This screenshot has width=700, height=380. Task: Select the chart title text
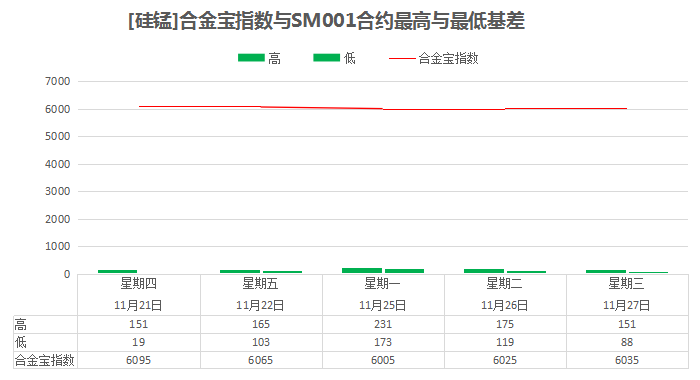click(x=326, y=21)
